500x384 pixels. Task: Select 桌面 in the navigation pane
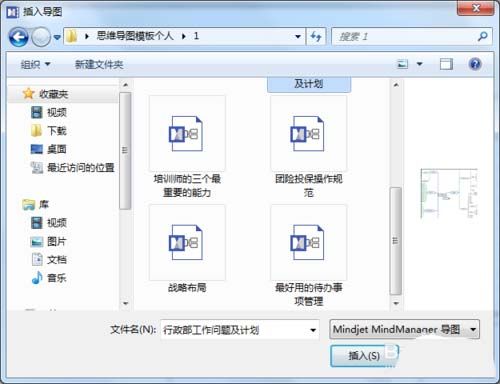tap(57, 149)
